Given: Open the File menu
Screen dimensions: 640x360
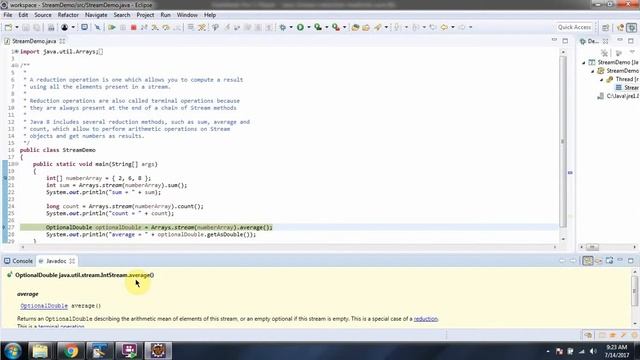Looking at the screenshot, I should click(8, 15).
